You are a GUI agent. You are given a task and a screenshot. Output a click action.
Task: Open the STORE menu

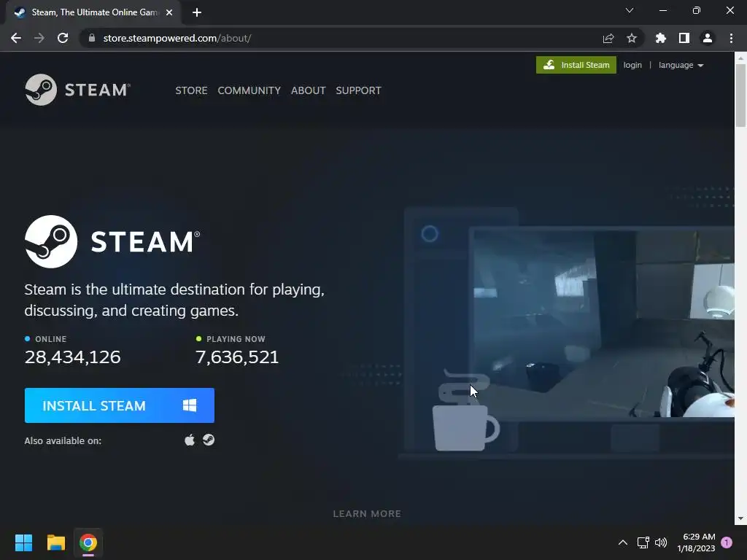(191, 90)
